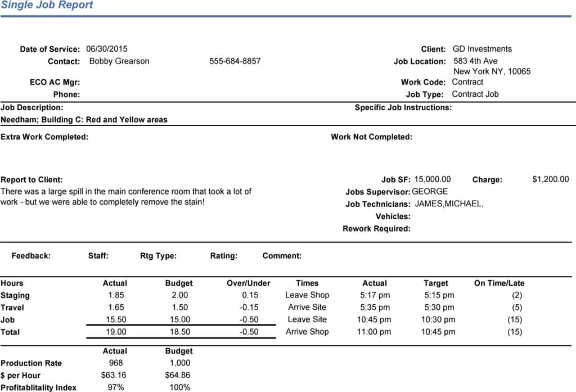Viewport: 576px width, 392px height.
Task: Click the Single Job Report title
Action: pyautogui.click(x=47, y=4)
